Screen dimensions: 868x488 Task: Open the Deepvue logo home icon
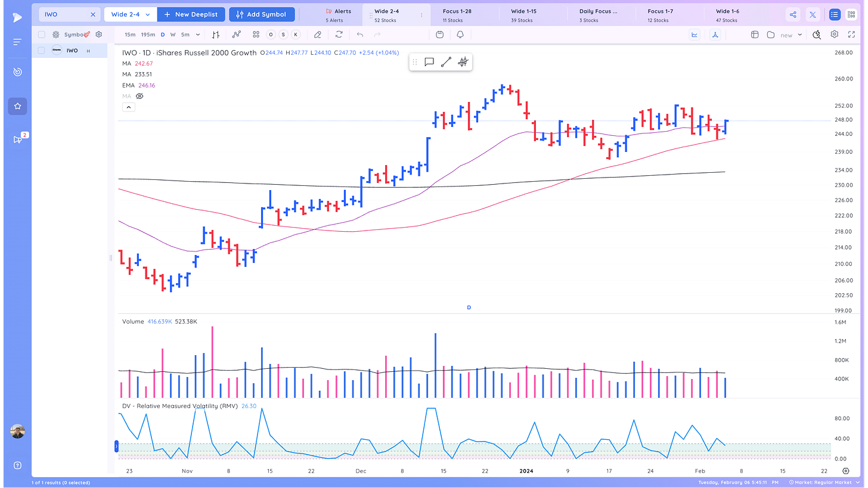[17, 17]
